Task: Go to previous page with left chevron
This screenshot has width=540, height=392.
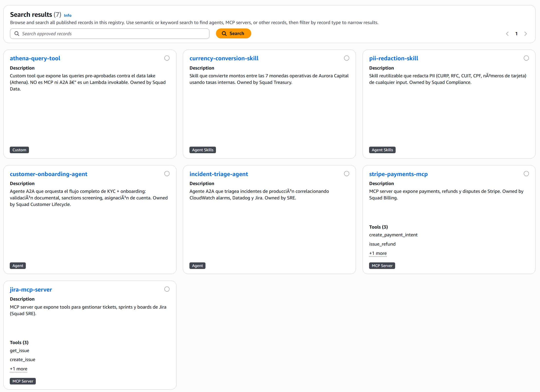Action: (507, 34)
